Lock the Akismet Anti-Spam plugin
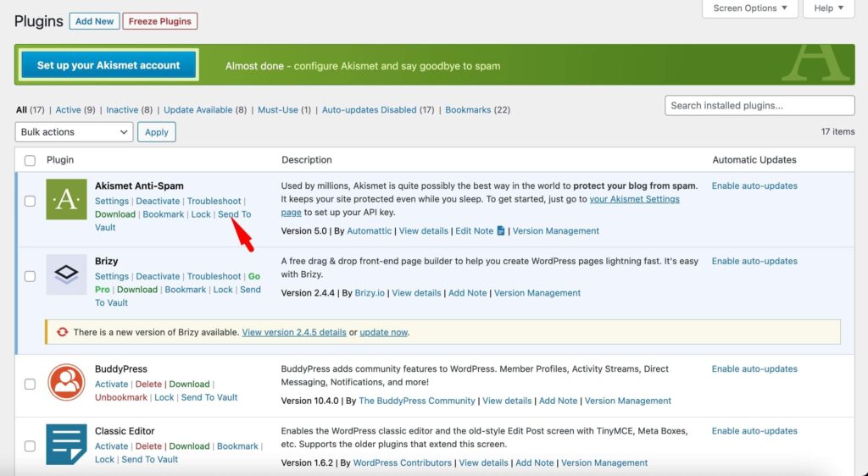868x476 pixels. coord(201,214)
